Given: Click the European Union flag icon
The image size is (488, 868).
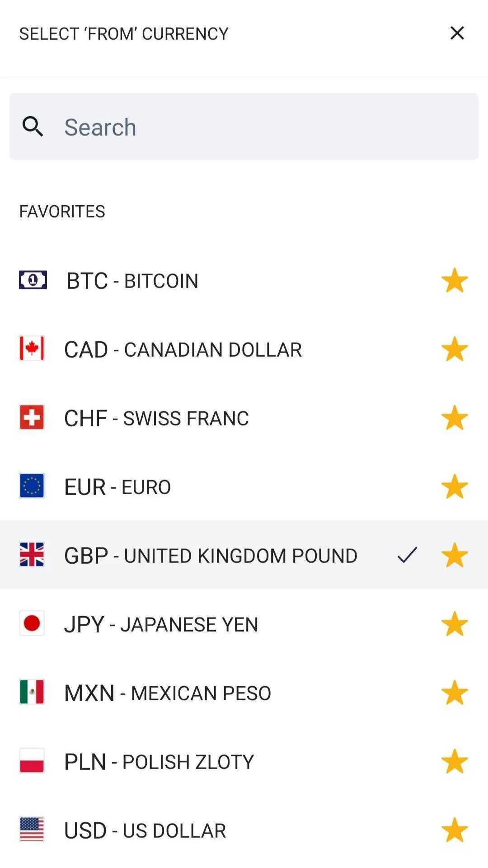Looking at the screenshot, I should tap(32, 486).
